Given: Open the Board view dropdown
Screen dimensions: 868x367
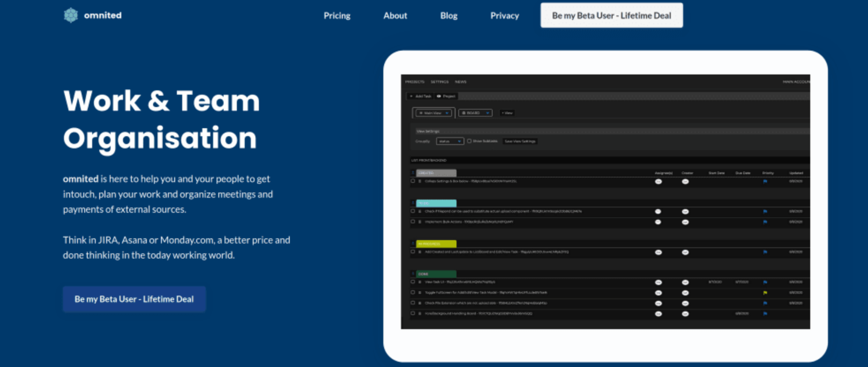Looking at the screenshot, I should coord(475,113).
